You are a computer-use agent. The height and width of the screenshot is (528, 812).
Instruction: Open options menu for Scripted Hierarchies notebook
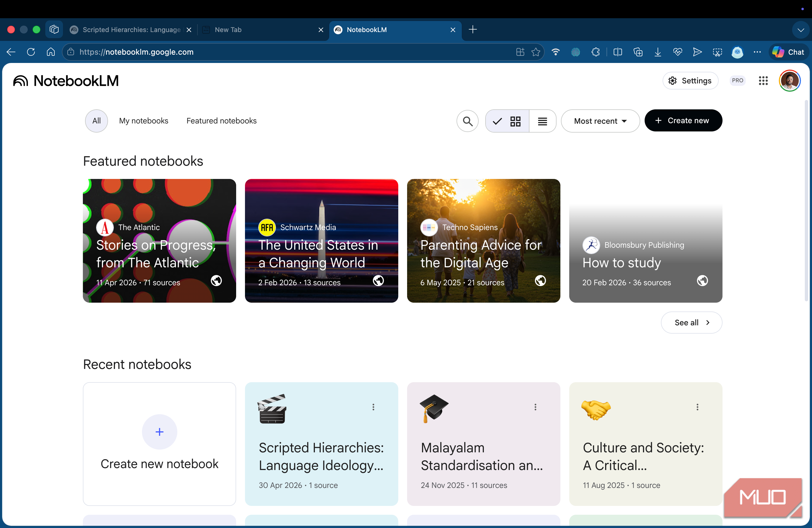click(374, 407)
